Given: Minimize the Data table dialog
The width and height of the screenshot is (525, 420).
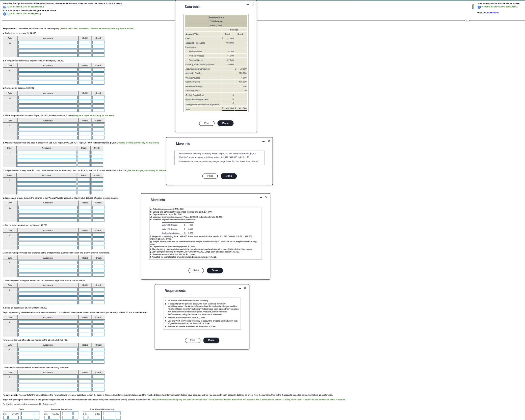Looking at the screenshot, I should point(247,4).
